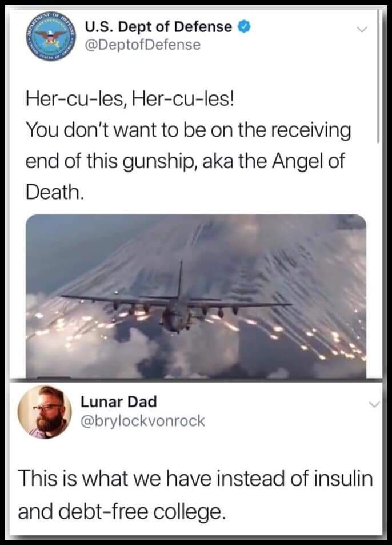Open the @DeptofDefense handle link
The width and height of the screenshot is (392, 545).
142,45
